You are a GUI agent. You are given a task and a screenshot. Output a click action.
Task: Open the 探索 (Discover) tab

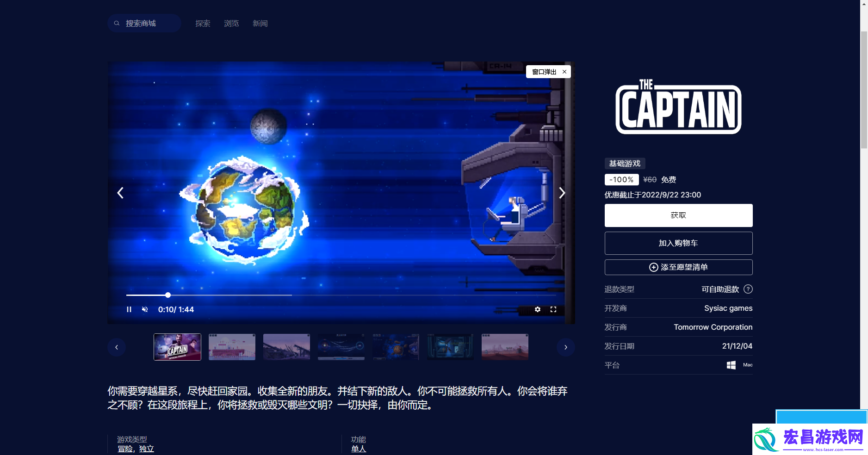pos(203,23)
